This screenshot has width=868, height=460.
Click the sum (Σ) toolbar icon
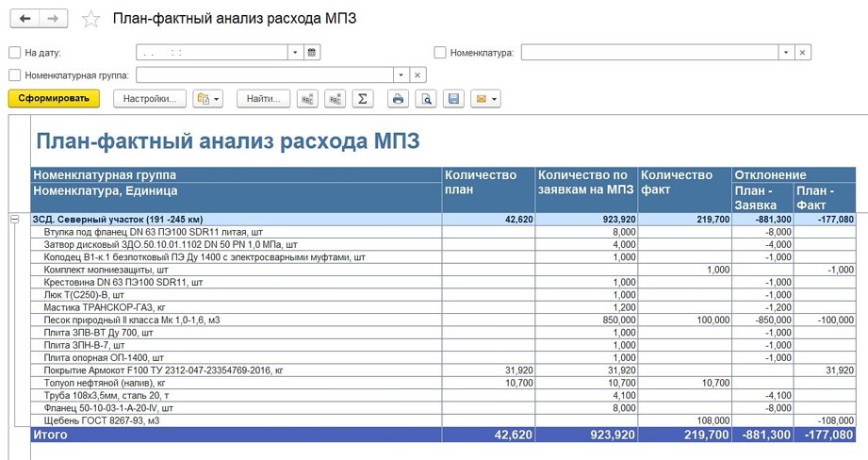coord(363,98)
